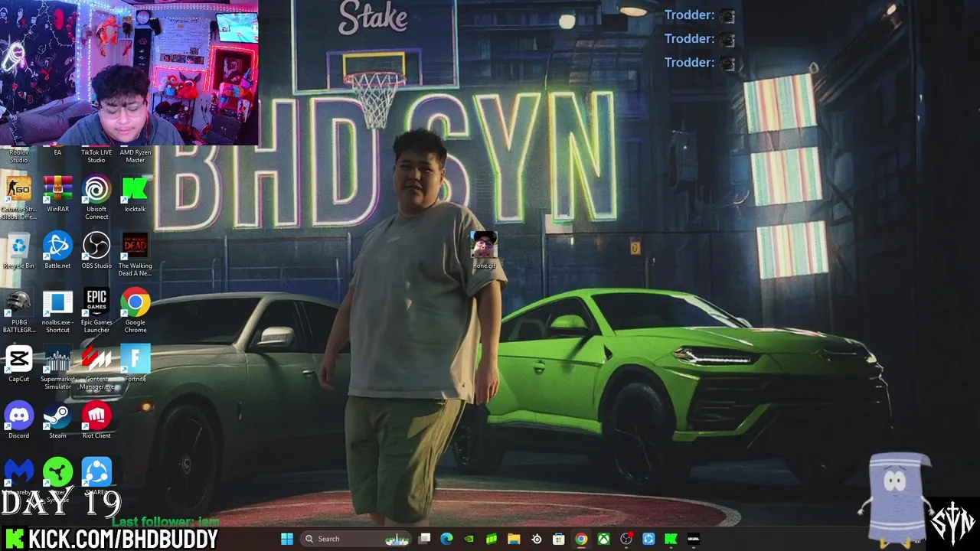Open the WinRAR desktop shortcut

coord(57,194)
